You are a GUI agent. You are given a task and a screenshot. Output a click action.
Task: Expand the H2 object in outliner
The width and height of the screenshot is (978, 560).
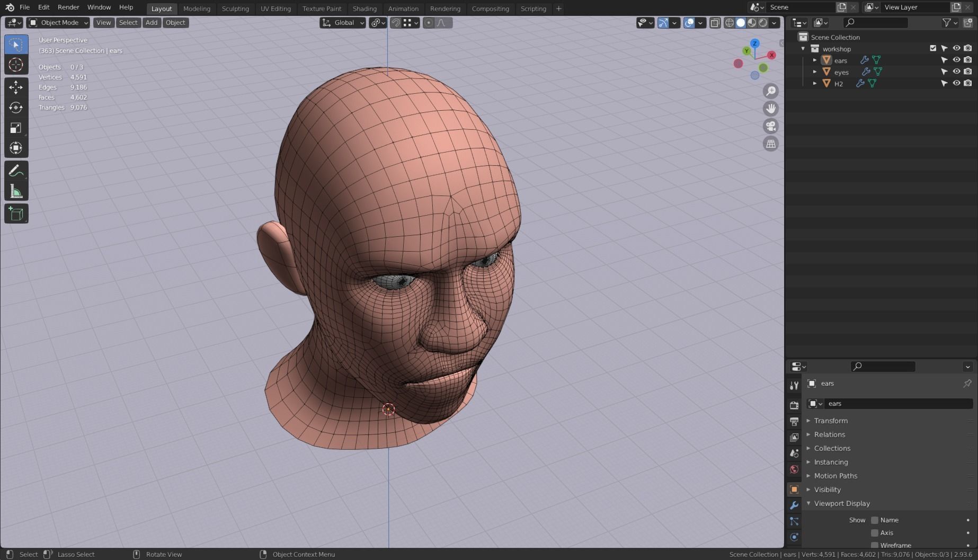pos(815,83)
